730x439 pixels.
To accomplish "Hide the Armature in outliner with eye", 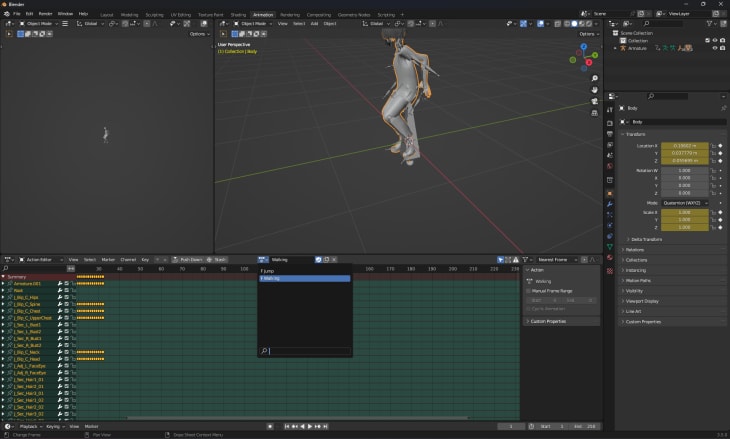I will pos(715,48).
